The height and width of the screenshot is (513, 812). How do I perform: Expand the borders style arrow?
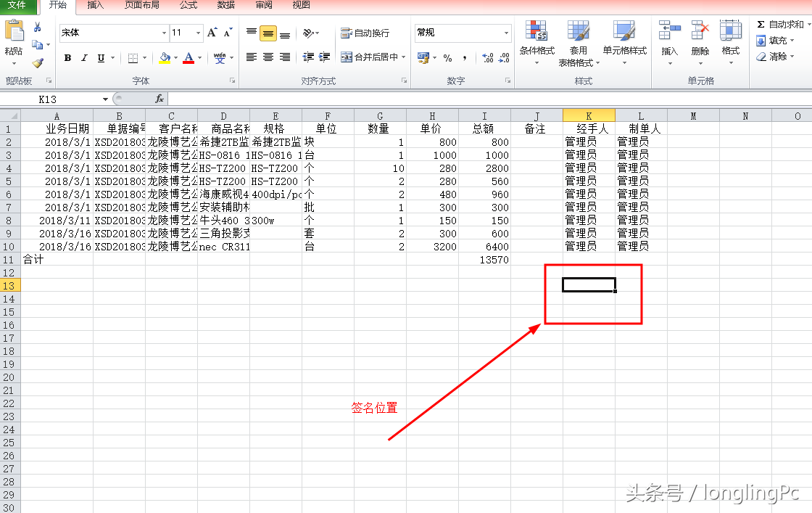[144, 58]
